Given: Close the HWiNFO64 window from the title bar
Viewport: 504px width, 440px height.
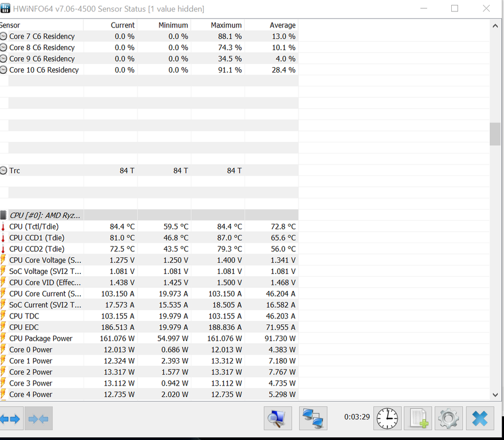Looking at the screenshot, I should pos(486,8).
